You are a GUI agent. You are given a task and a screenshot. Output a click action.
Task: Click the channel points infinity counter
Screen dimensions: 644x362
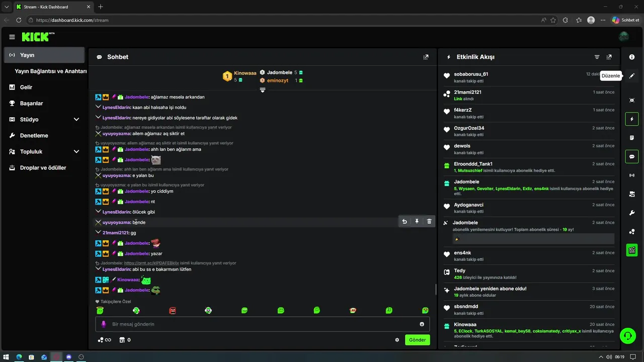coord(105,340)
